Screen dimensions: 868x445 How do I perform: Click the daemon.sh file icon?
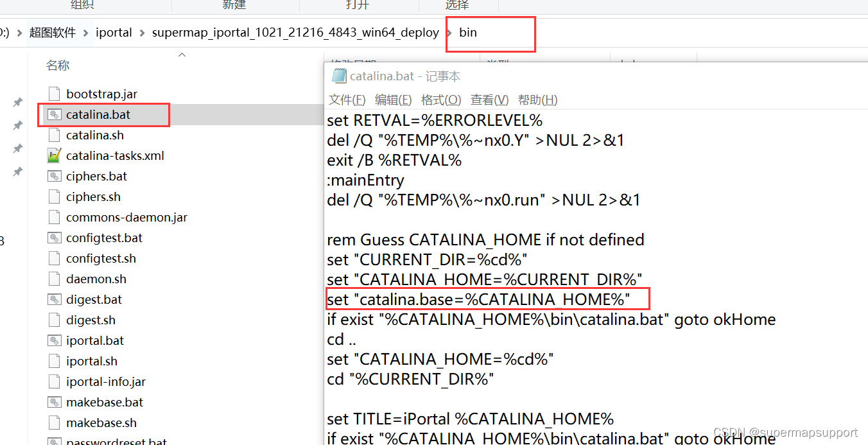tap(54, 279)
